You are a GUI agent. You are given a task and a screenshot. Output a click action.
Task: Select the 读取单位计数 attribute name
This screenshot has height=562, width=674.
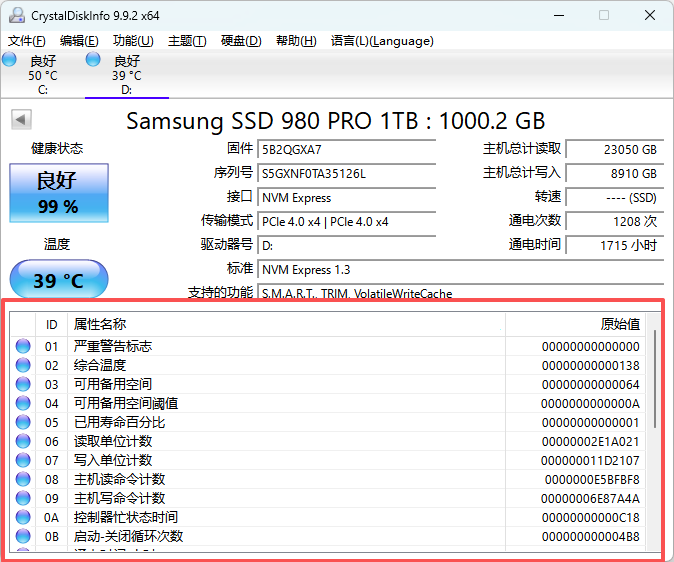113,441
